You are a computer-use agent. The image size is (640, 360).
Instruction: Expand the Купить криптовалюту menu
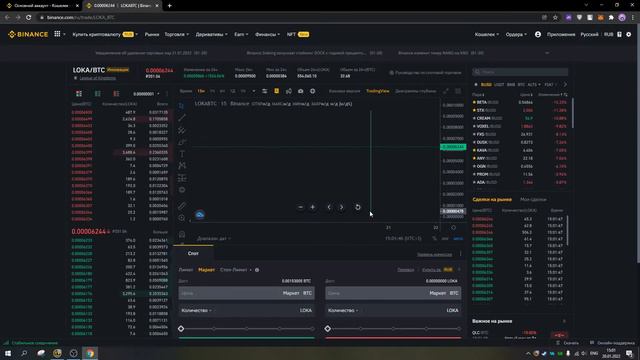point(105,35)
